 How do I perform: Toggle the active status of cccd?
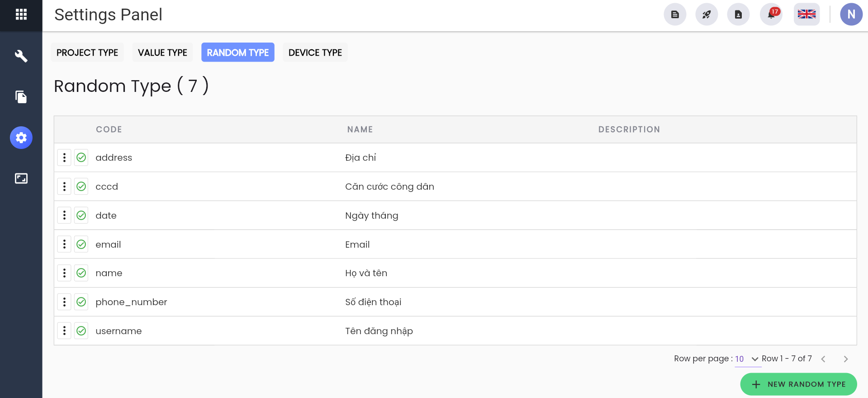pos(81,187)
